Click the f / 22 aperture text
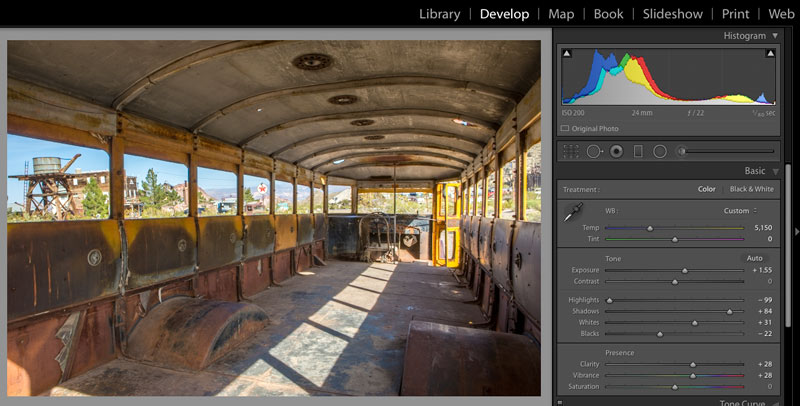Image resolution: width=800 pixels, height=406 pixels. pyautogui.click(x=695, y=113)
